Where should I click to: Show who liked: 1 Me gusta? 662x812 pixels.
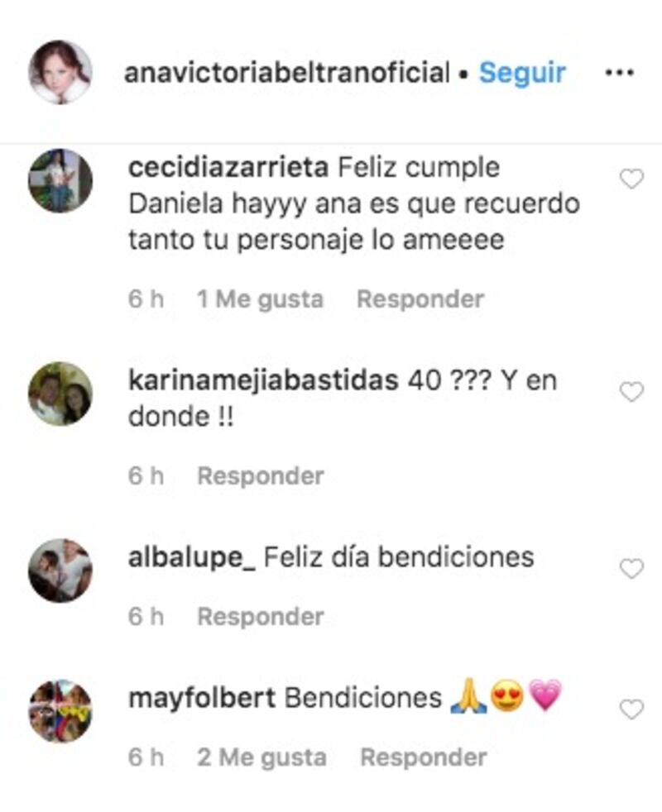coord(260,299)
